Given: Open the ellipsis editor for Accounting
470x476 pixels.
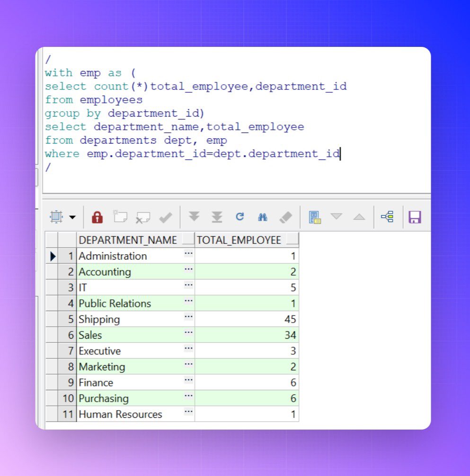Looking at the screenshot, I should coord(188,269).
